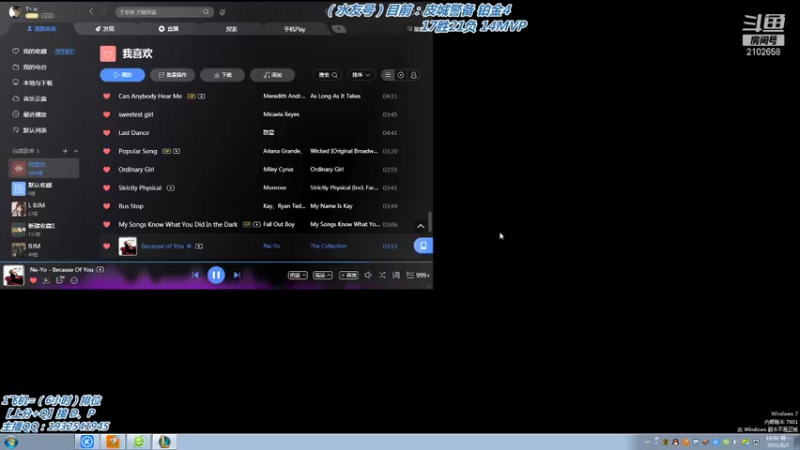
Task: Click the blue phone transfer button
Action: point(423,245)
